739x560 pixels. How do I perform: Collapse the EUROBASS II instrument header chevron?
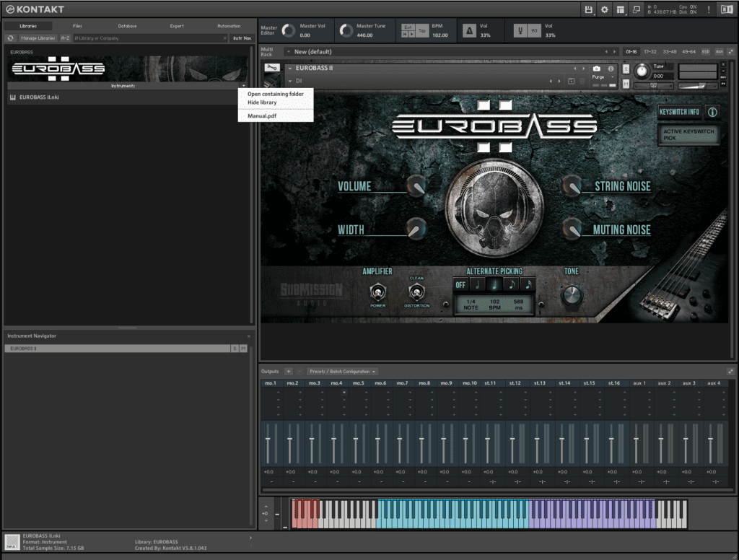coord(289,69)
